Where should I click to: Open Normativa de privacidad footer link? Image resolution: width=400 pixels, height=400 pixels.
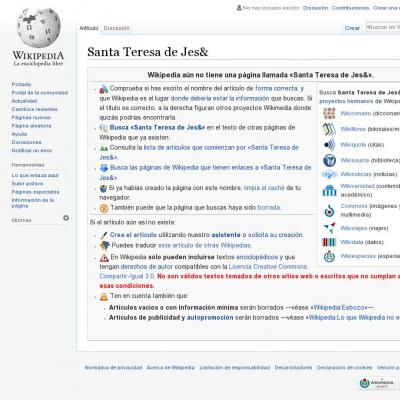pyautogui.click(x=113, y=367)
